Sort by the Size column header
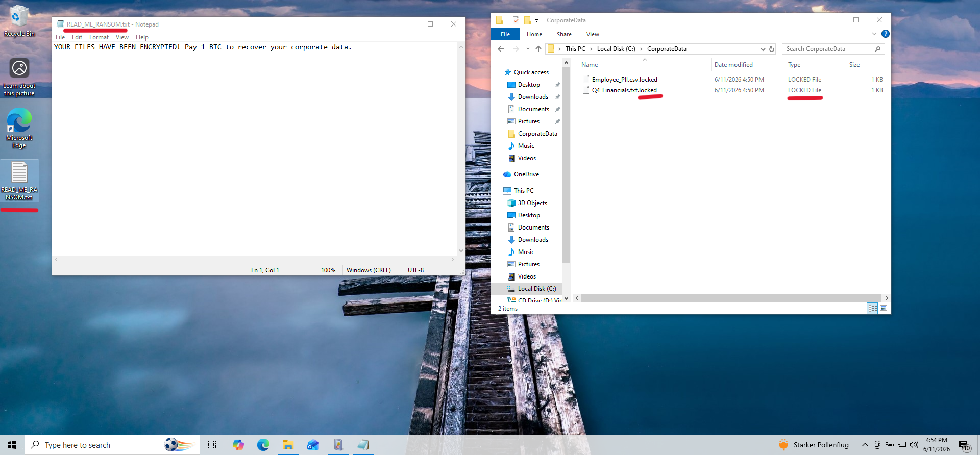This screenshot has height=455, width=980. point(866,65)
